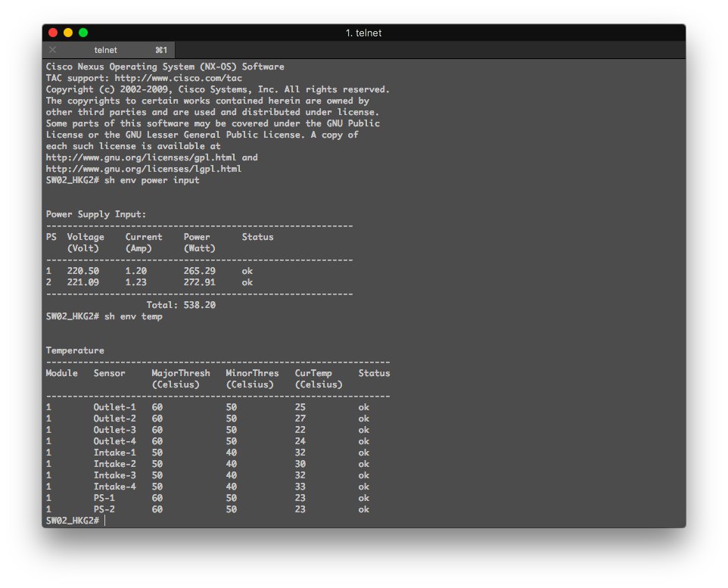
Task: Click the current temp 30 for Intake-2
Action: point(300,464)
